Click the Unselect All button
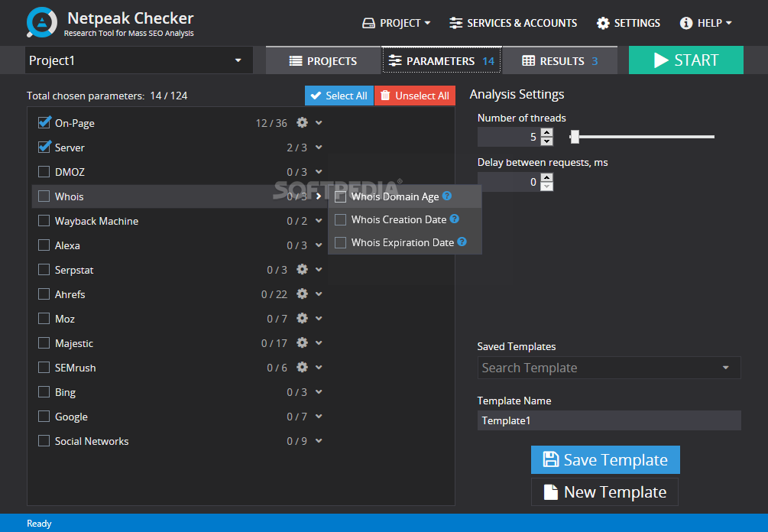 415,96
